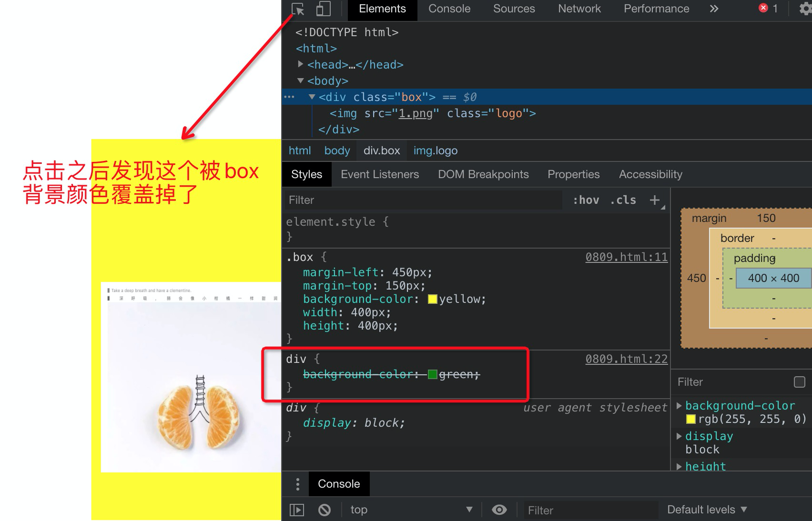Open the Network tab

pyautogui.click(x=579, y=9)
